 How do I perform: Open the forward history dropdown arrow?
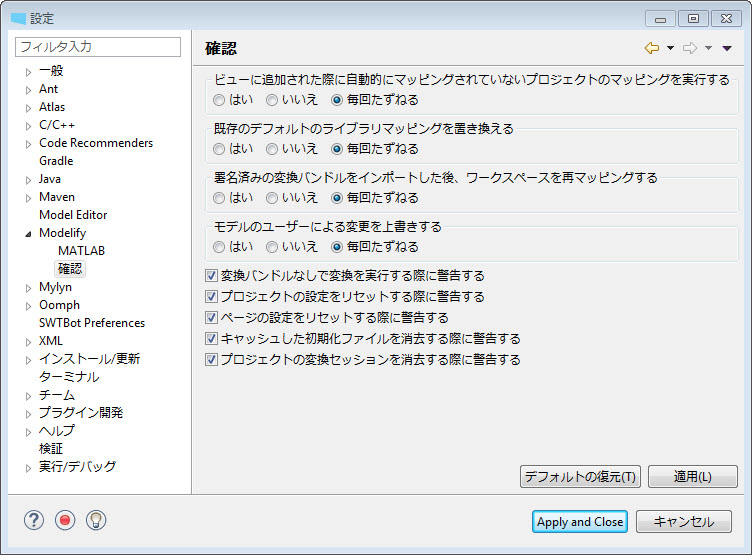[708, 48]
